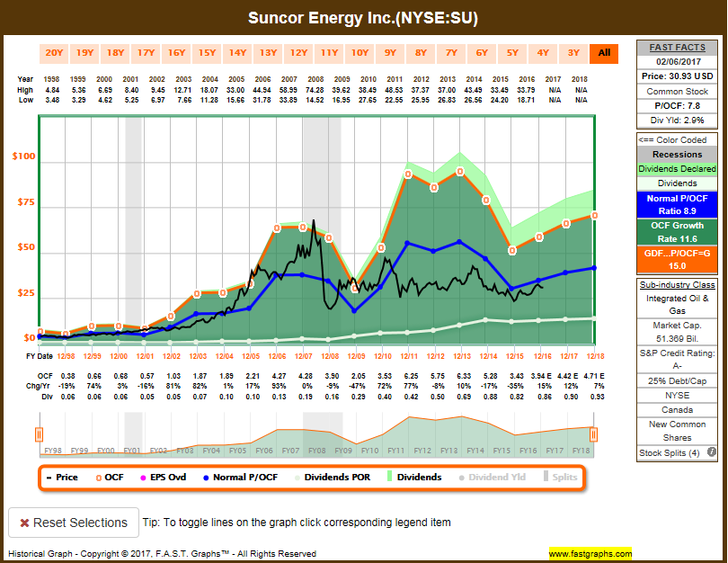
Task: Click the left range slider handle
Action: 39,435
